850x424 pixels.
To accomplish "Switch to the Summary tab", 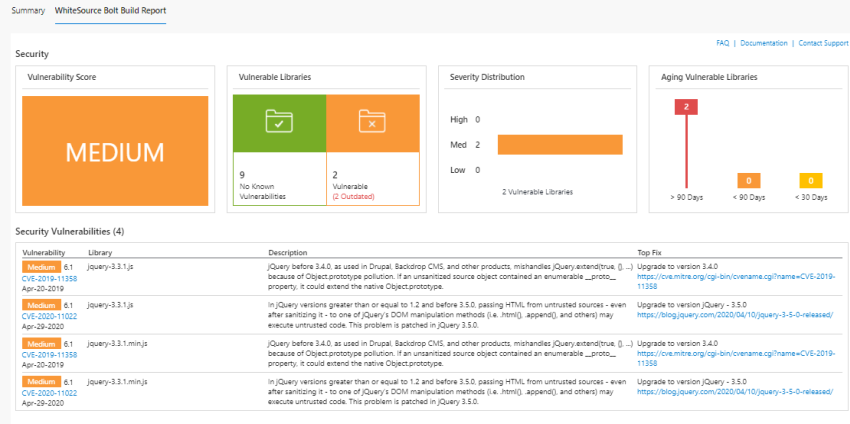I will [28, 11].
